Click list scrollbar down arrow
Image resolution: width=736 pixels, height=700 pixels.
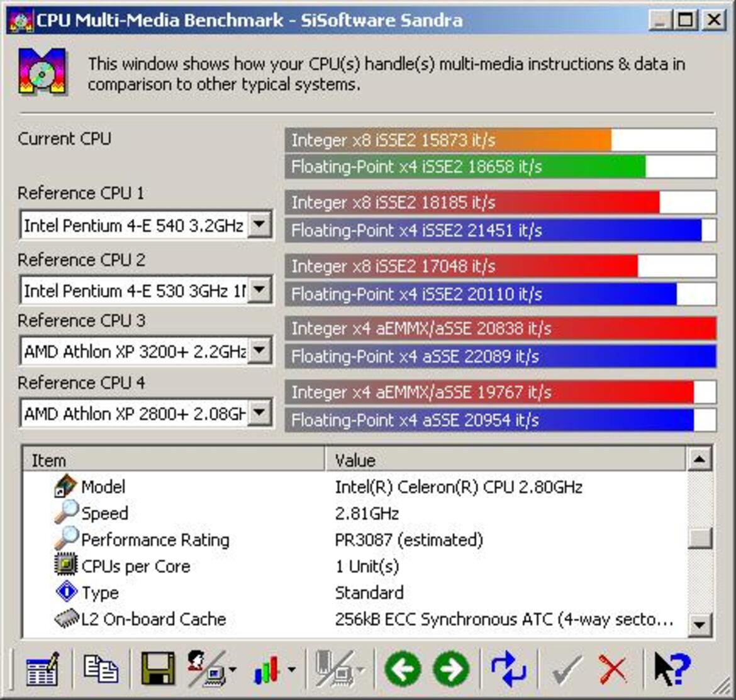pyautogui.click(x=700, y=625)
